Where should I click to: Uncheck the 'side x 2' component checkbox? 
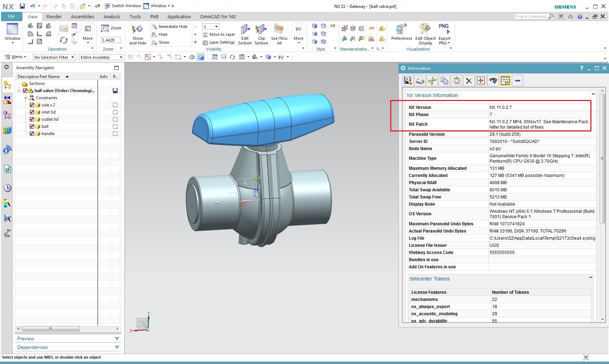(x=32, y=105)
